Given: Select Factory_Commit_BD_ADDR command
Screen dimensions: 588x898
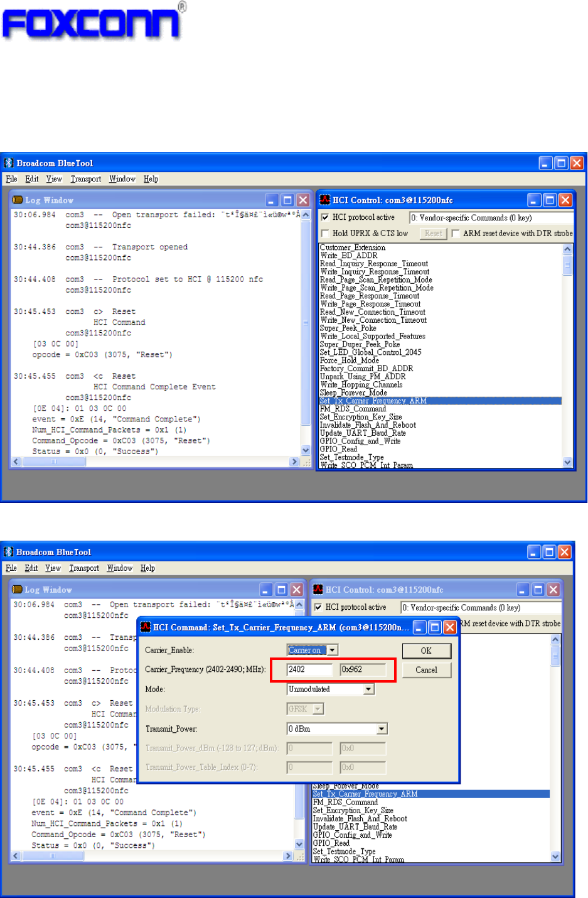Looking at the screenshot, I should [366, 369].
